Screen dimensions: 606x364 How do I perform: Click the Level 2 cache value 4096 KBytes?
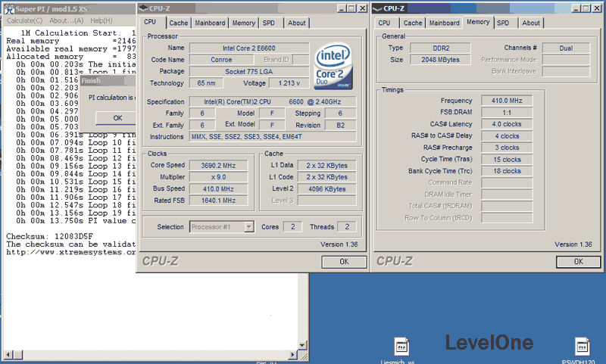(x=327, y=188)
